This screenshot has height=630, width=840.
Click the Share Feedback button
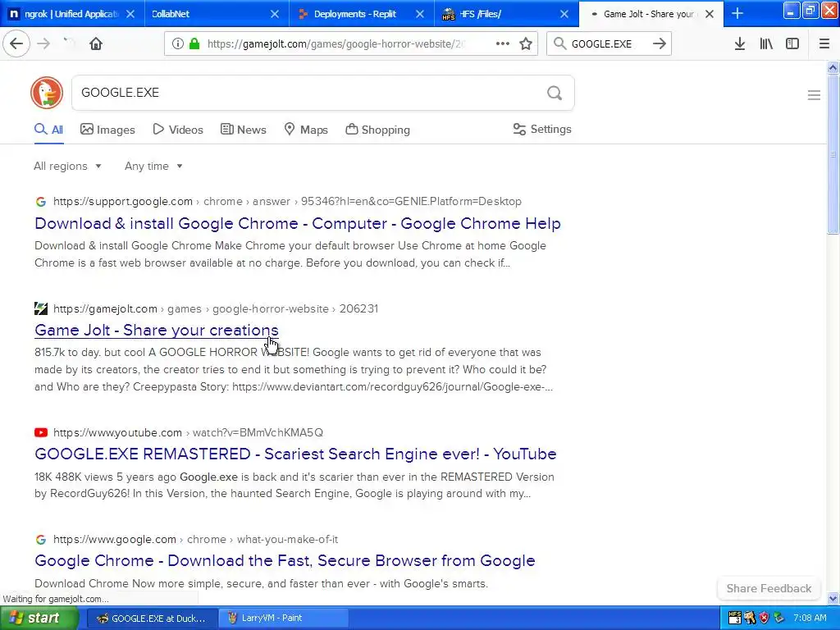point(769,588)
